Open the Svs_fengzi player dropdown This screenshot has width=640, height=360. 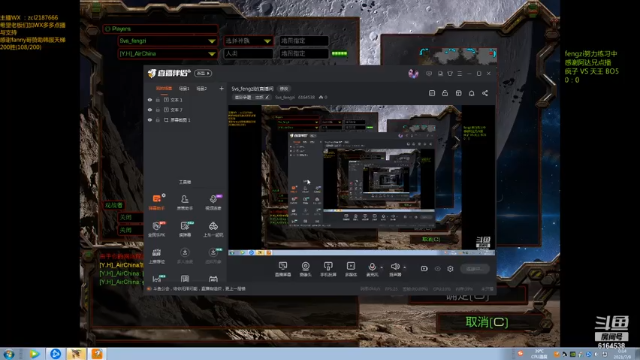tap(167, 41)
